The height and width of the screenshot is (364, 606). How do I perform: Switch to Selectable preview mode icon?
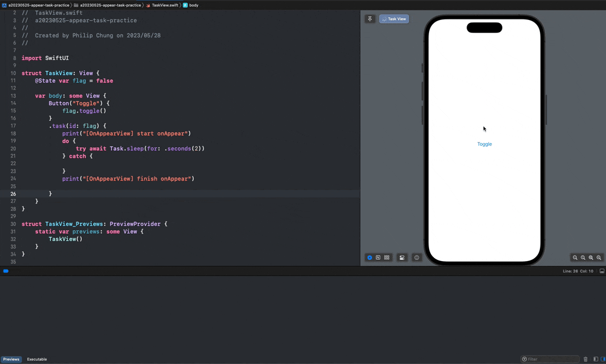point(378,258)
